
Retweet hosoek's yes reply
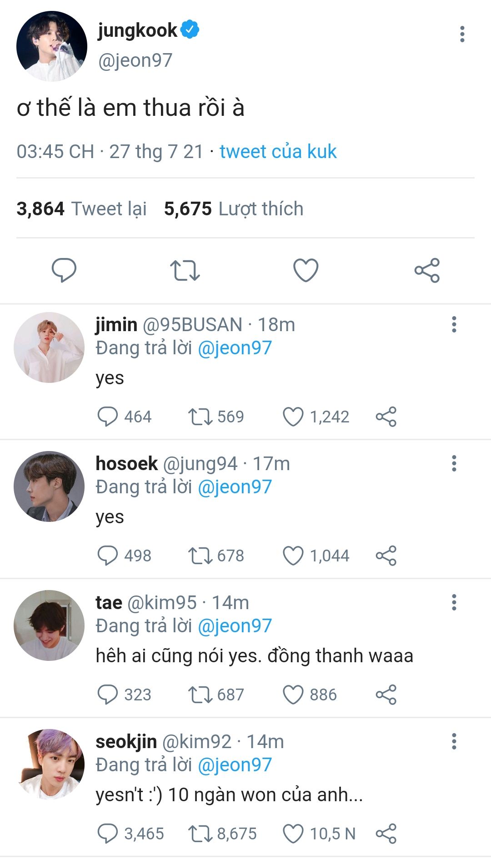[x=200, y=556]
